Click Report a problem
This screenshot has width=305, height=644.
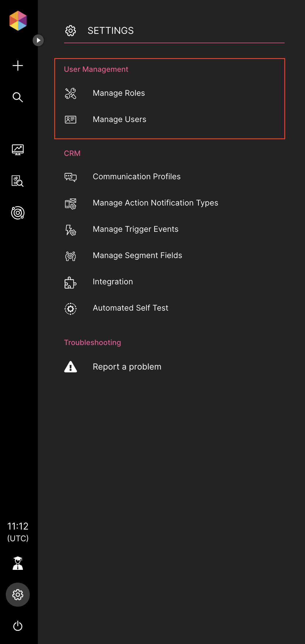pyautogui.click(x=127, y=367)
